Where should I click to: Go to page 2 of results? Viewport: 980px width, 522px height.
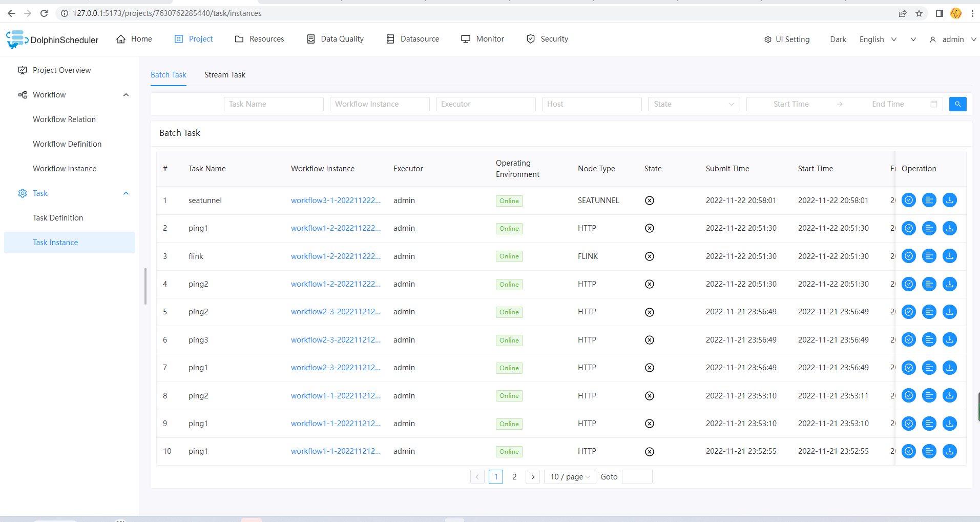514,477
